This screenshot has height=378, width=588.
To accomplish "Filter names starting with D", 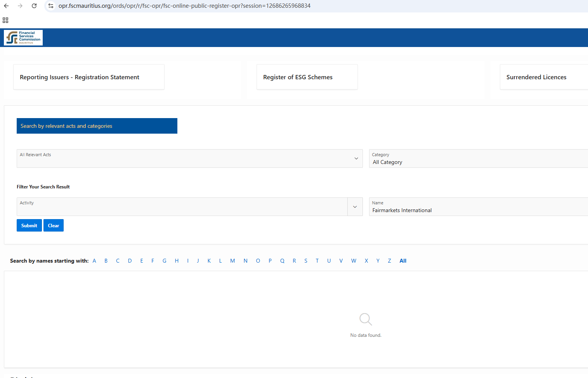I will (x=130, y=261).
